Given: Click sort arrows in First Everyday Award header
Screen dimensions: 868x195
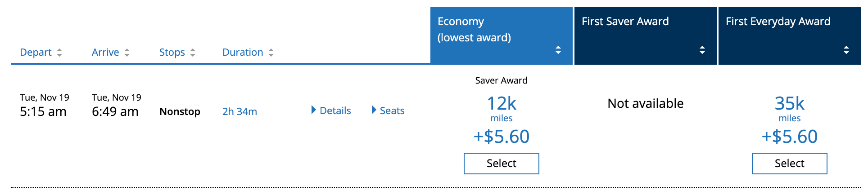Looking at the screenshot, I should point(846,50).
